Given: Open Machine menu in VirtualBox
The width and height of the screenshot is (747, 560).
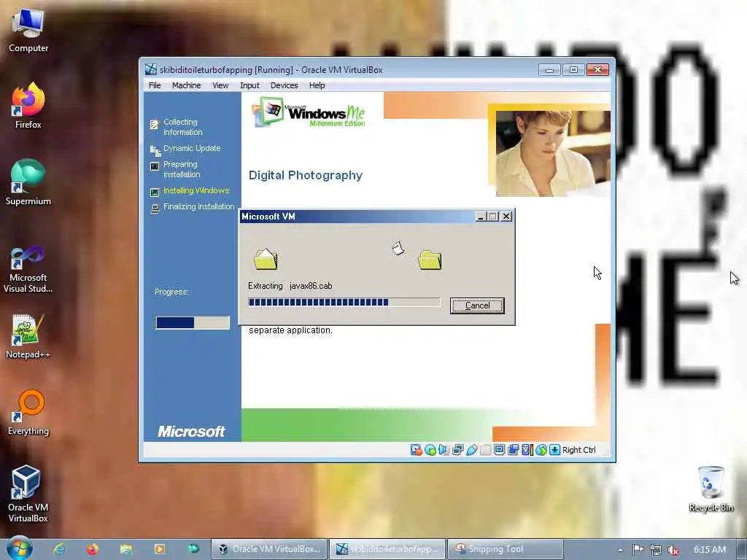Looking at the screenshot, I should (x=186, y=85).
